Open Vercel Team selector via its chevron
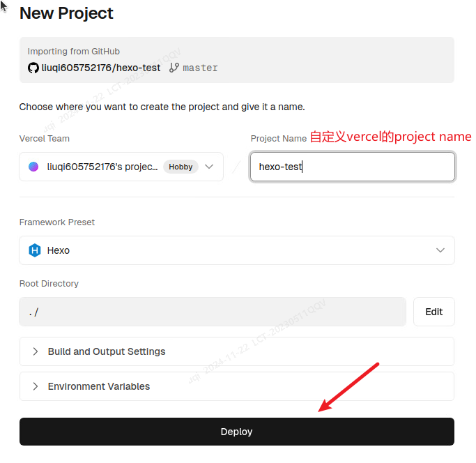The image size is (476, 463). [209, 167]
